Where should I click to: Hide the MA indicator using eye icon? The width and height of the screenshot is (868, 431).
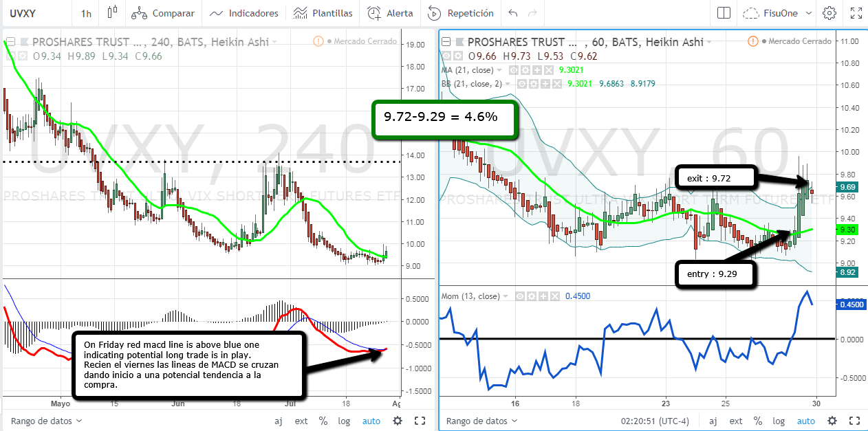(x=513, y=70)
